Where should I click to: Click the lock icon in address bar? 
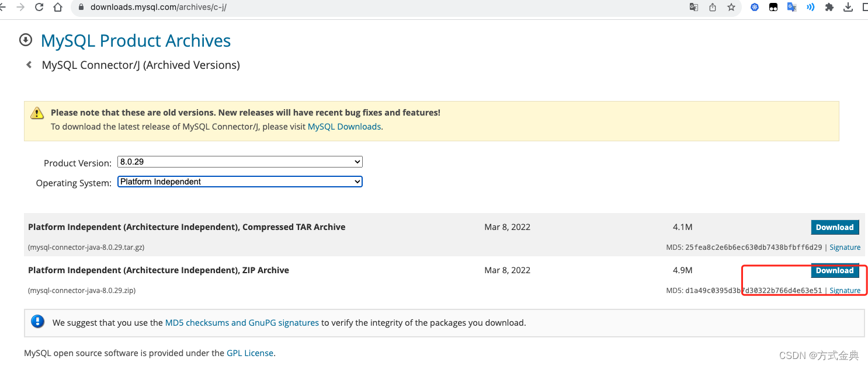pos(81,8)
